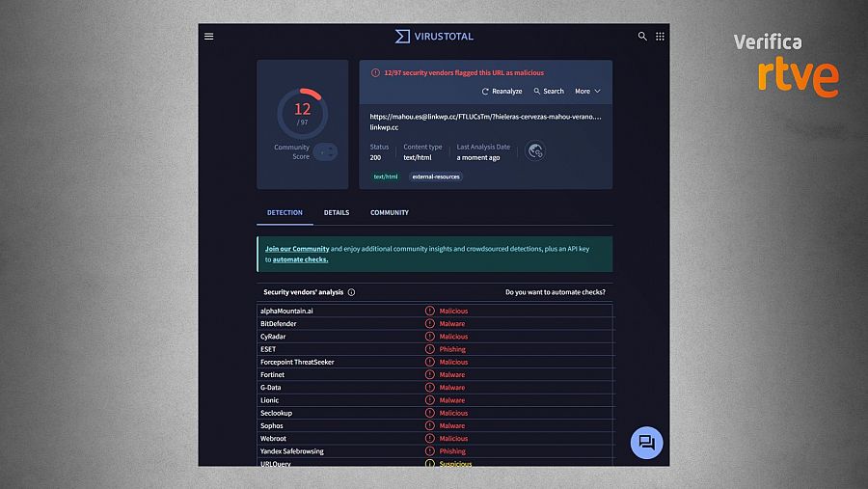Expand the More dropdown
Screen dimensions: 868x489
587,92
